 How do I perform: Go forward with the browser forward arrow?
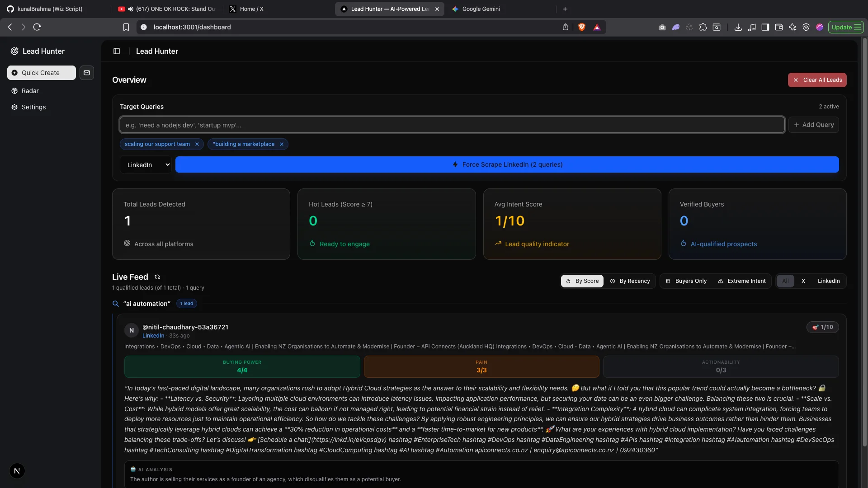coord(24,27)
